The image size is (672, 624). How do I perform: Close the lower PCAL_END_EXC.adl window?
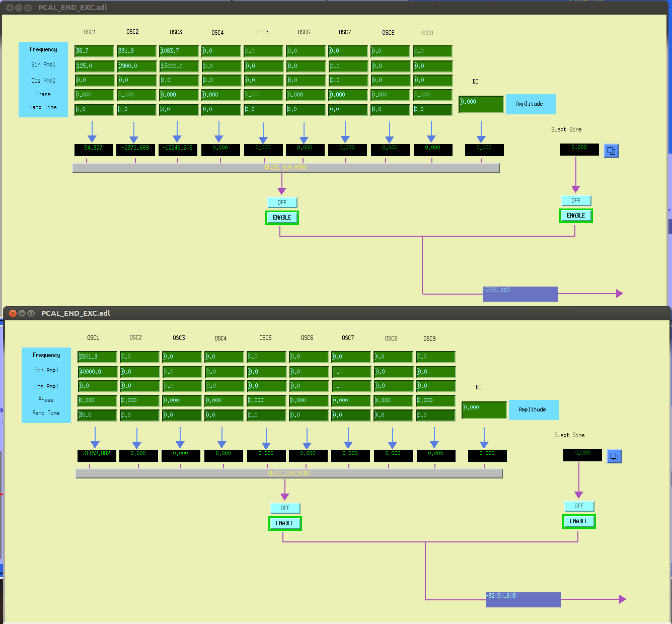point(13,313)
